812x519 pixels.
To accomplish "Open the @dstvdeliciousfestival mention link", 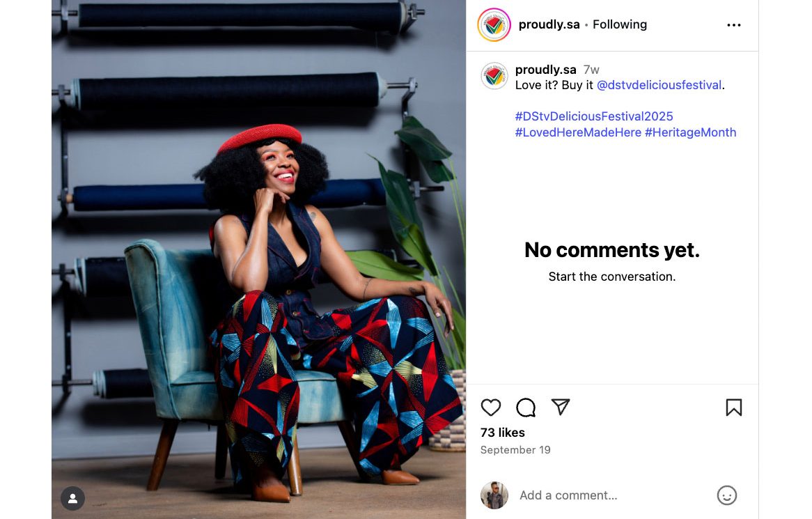I will tap(659, 85).
